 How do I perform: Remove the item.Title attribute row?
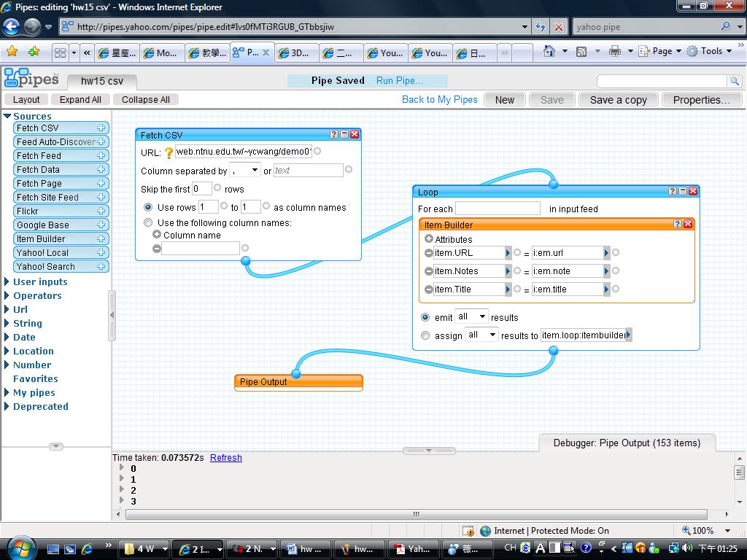[x=429, y=289]
